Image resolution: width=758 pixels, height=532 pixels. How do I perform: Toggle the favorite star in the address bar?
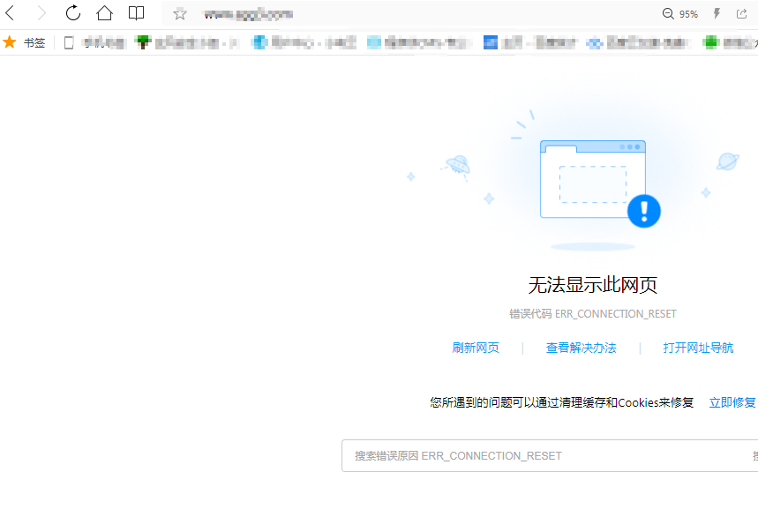coord(179,13)
